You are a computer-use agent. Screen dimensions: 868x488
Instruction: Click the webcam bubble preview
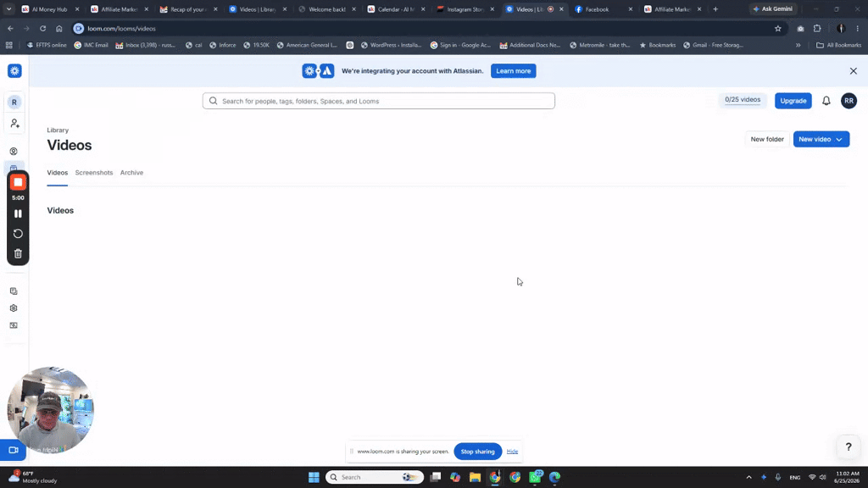(50, 409)
